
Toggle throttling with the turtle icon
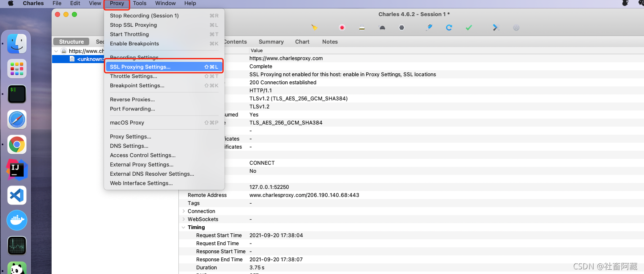pyautogui.click(x=382, y=28)
